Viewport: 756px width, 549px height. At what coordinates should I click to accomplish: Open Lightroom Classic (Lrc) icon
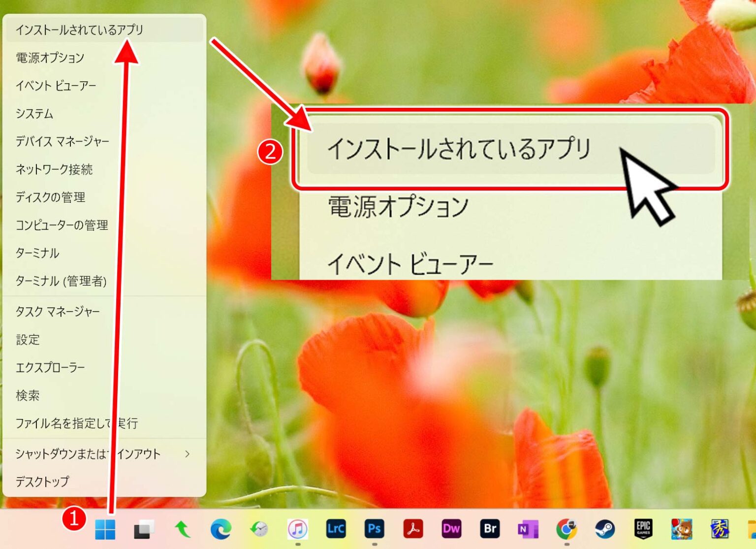coord(336,529)
